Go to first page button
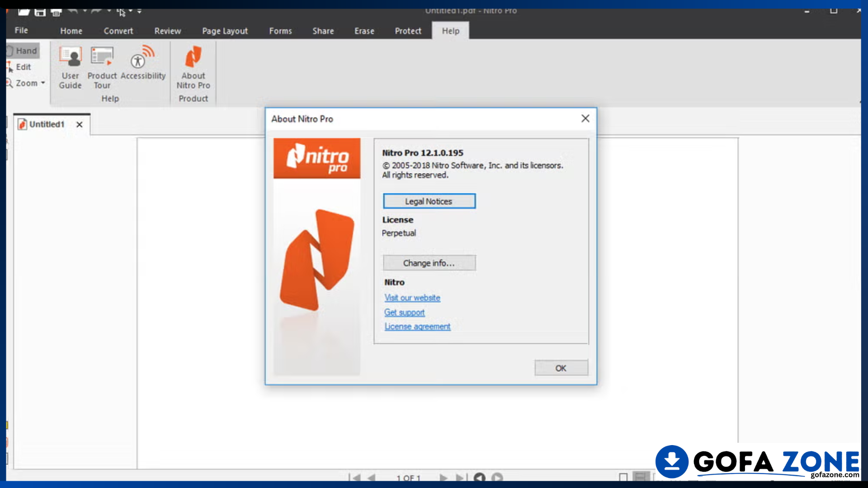The width and height of the screenshot is (868, 488). tap(355, 477)
